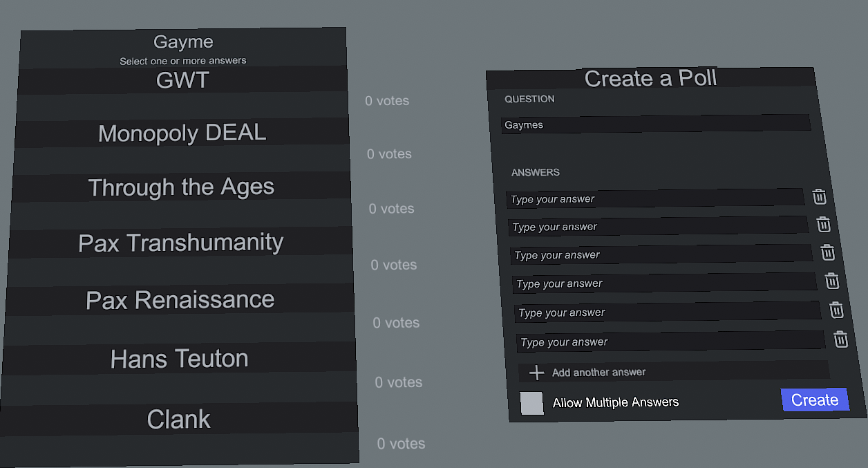Delete the fifth answer row with trash icon

coord(836,310)
